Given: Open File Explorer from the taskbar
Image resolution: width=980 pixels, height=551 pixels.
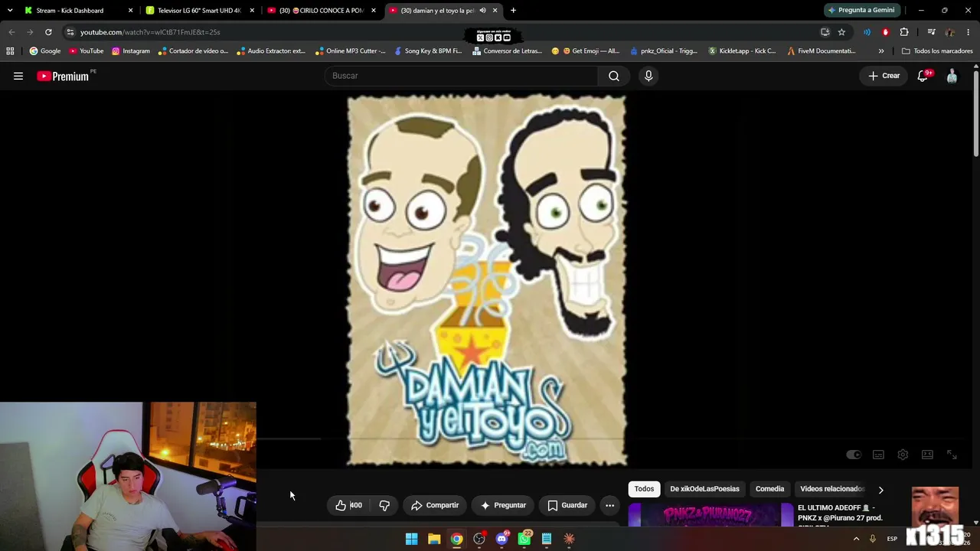Looking at the screenshot, I should (x=434, y=539).
